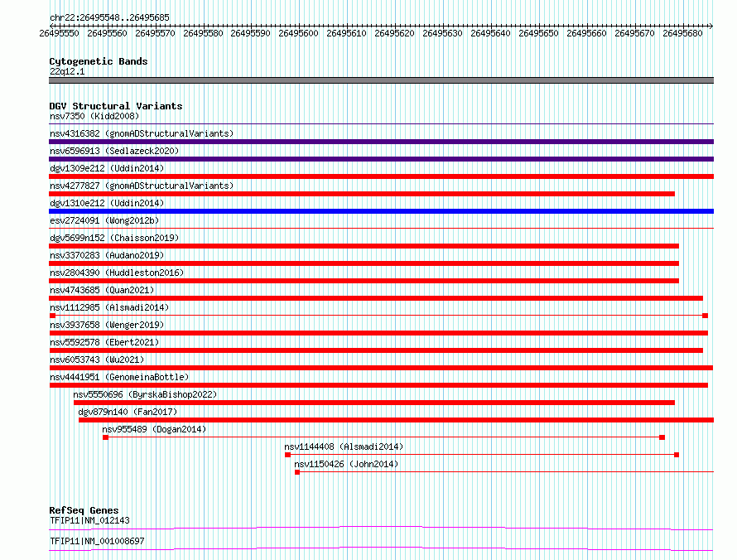Click variant label esv2724091 (Wong2012b)
This screenshot has width=737, height=560.
[104, 220]
